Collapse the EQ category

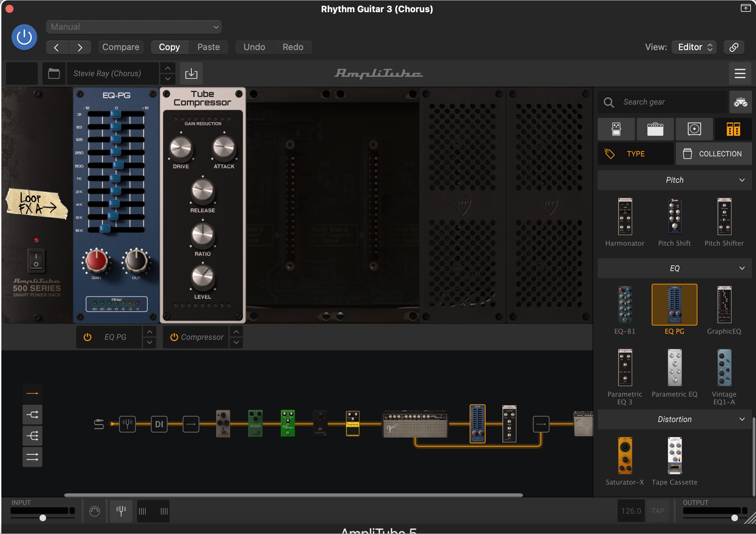pyautogui.click(x=675, y=268)
